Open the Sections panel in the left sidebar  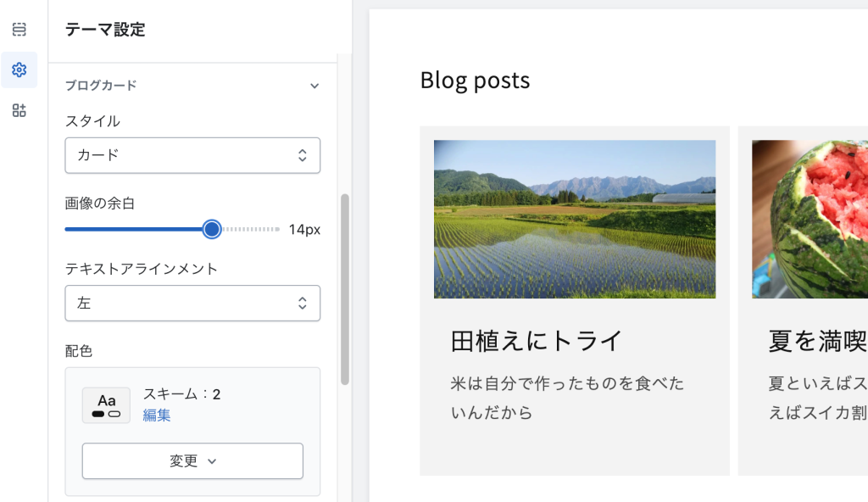(x=19, y=29)
